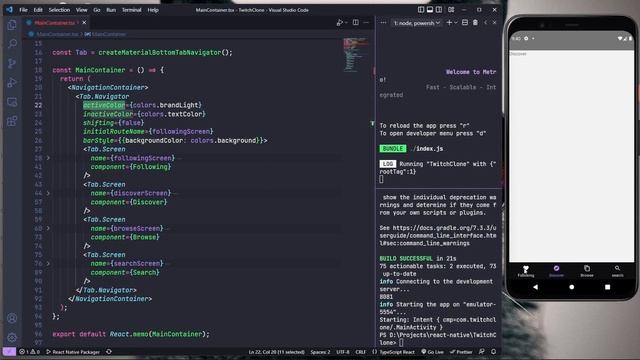640x360 pixels.
Task: Tap the Discover tab in emulator
Action: [556, 271]
